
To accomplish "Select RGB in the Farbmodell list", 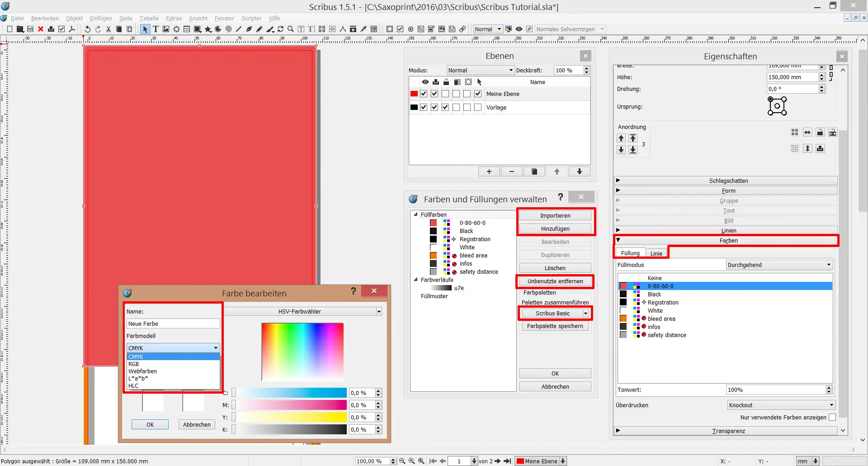I will pyautogui.click(x=134, y=364).
